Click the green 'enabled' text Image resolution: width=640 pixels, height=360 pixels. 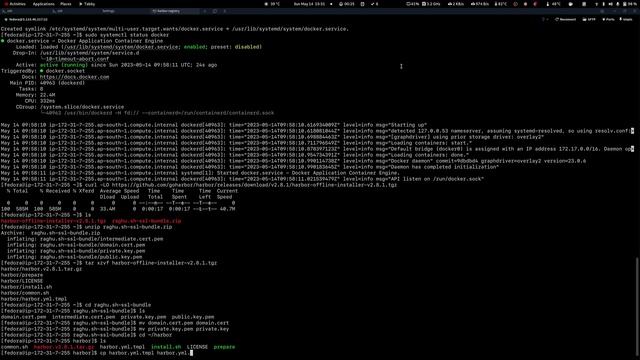(195, 47)
